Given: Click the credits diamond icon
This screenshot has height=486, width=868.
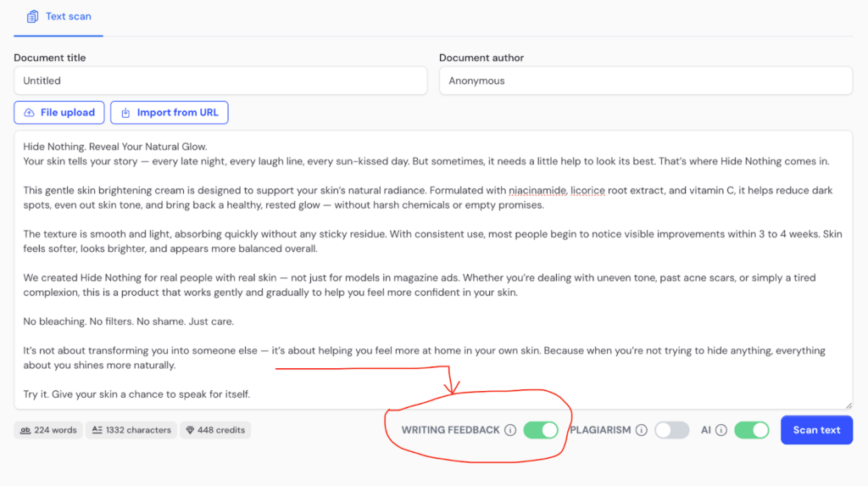Looking at the screenshot, I should coord(188,430).
